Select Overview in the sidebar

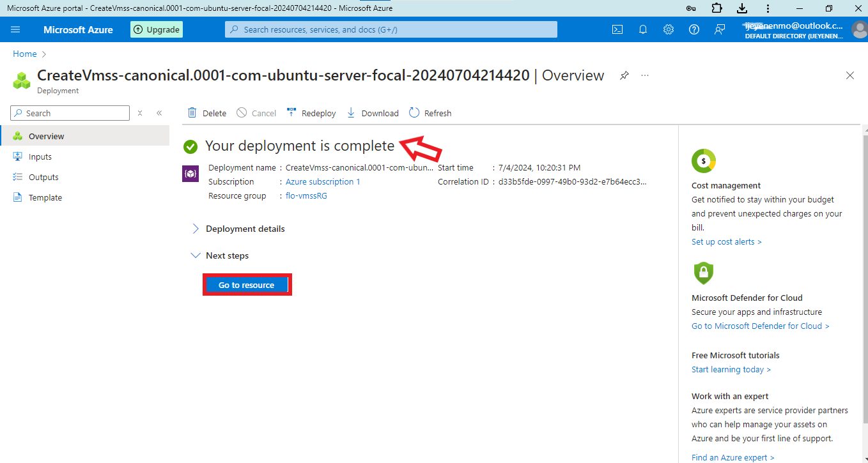pos(84,136)
